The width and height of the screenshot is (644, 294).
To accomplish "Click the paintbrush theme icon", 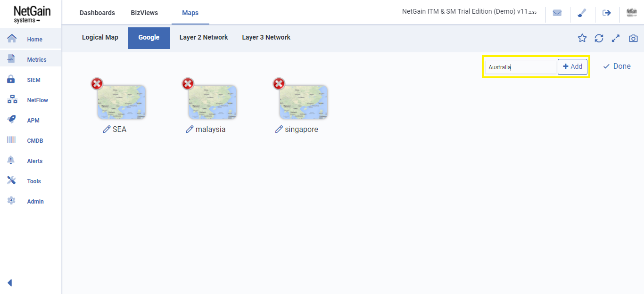I will pyautogui.click(x=582, y=13).
